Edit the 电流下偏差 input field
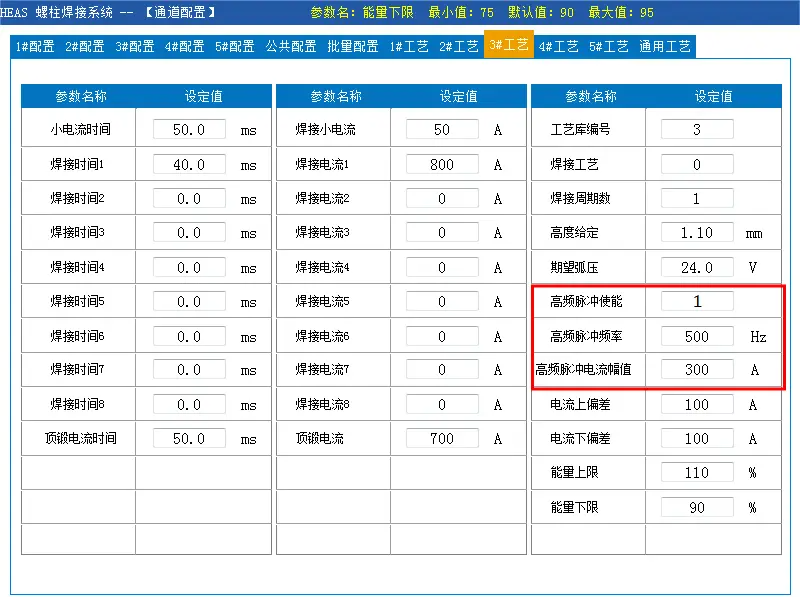Image resolution: width=800 pixels, height=597 pixels. pyautogui.click(x=697, y=438)
